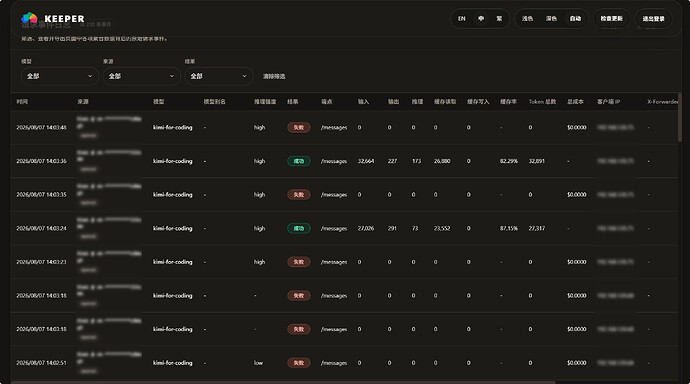Click output value 291
Image resolution: width=690 pixels, height=384 pixels.
tap(392, 228)
